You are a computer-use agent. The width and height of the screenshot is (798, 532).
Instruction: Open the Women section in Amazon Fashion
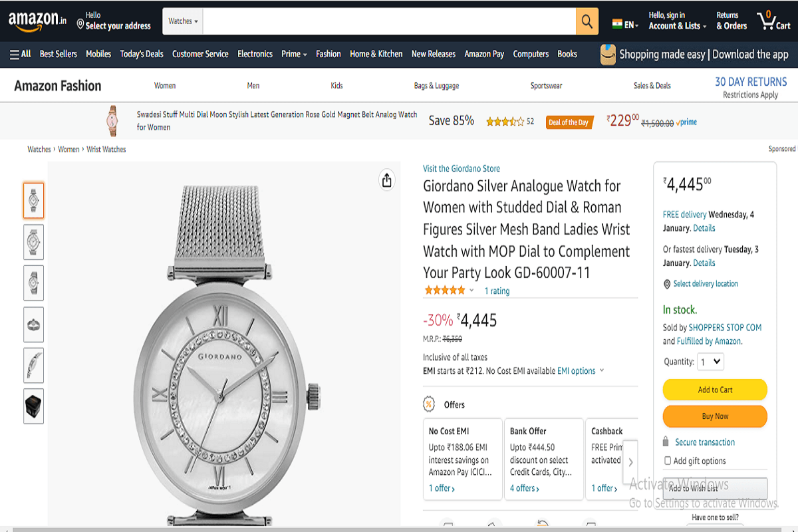pyautogui.click(x=165, y=85)
